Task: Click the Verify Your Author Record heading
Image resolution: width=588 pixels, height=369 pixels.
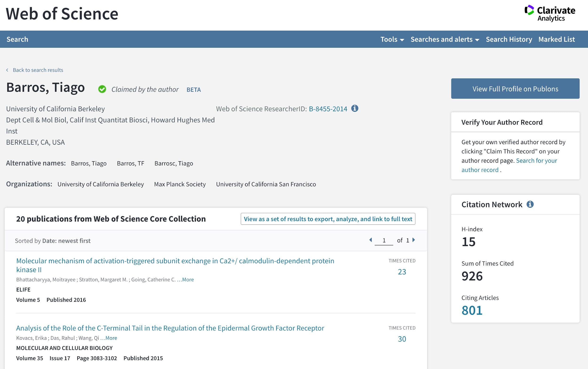Action: 502,122
